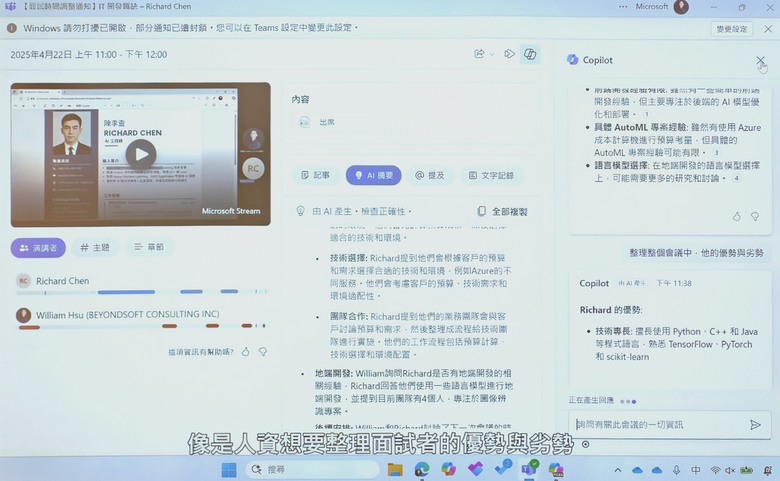Viewport: 780px width, 481px height.
Task: Like the previous Copilot response
Action: pos(736,216)
